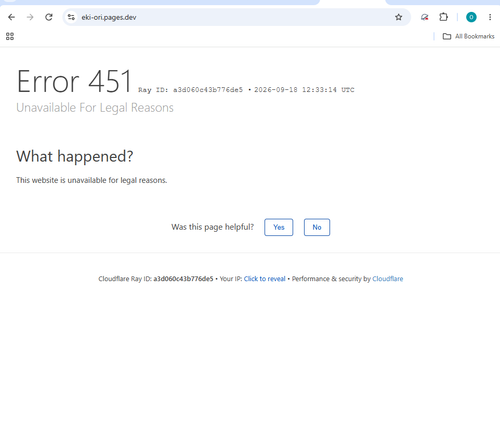Open the Chrome three-dot menu

(490, 17)
